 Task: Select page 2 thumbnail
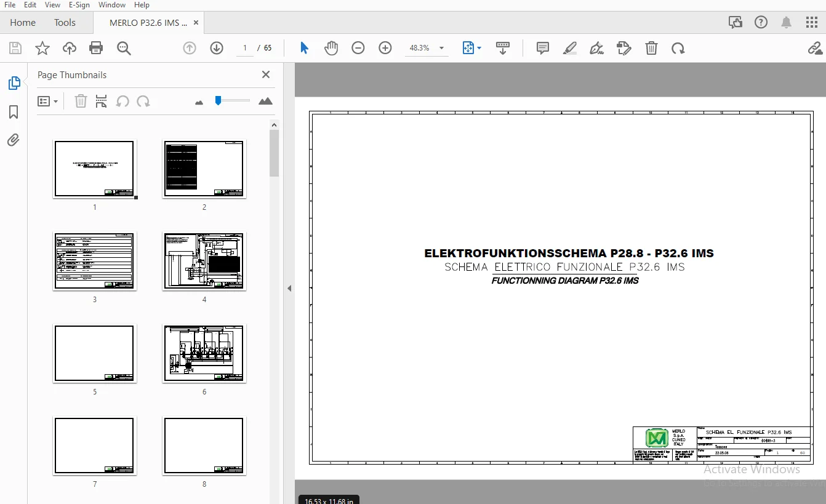click(204, 169)
